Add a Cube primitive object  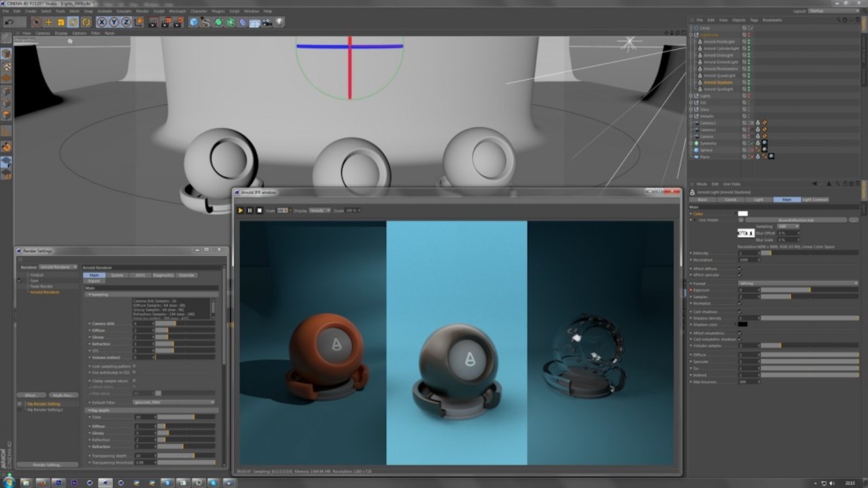pos(193,22)
